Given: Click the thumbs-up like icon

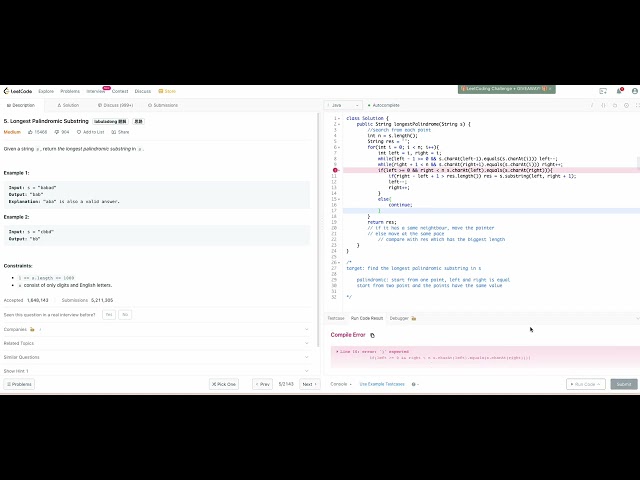Looking at the screenshot, I should click(30, 132).
